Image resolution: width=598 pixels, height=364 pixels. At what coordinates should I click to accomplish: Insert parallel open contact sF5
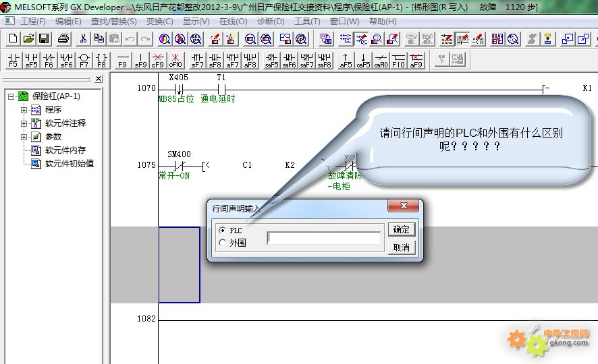point(31,60)
